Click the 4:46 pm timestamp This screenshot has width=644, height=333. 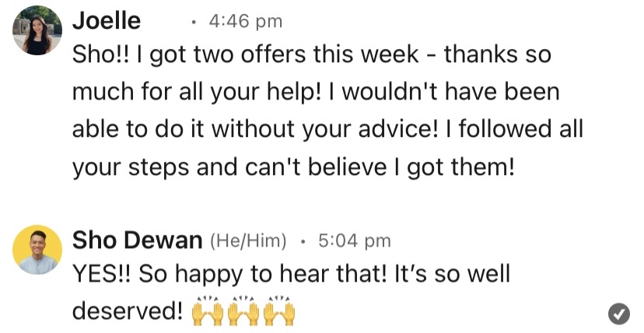coord(246,22)
